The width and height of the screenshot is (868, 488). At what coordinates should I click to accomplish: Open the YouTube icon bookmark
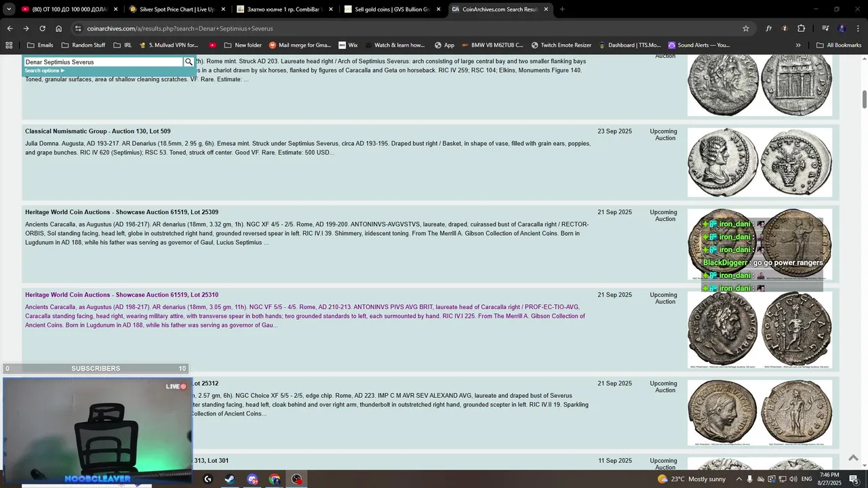pos(212,45)
